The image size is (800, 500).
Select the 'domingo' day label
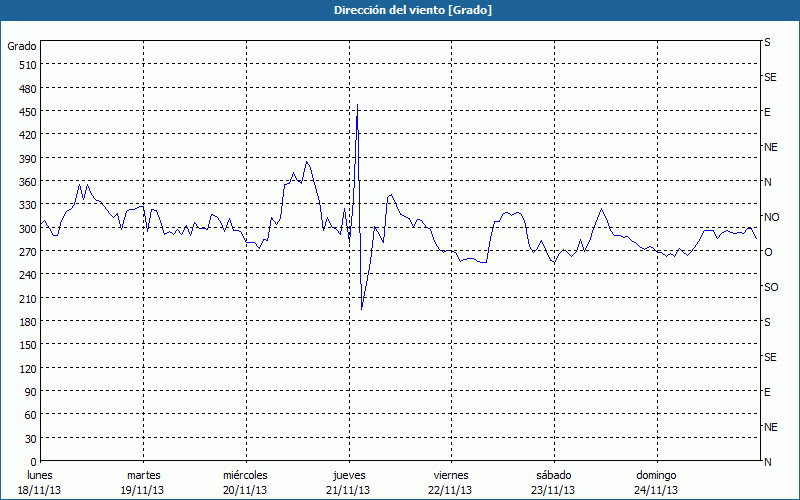tap(656, 475)
